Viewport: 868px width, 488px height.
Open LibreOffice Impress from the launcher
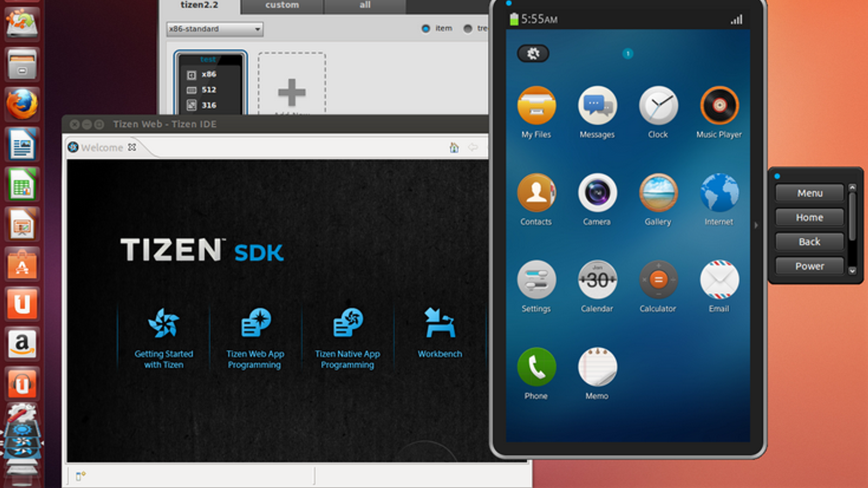click(x=22, y=225)
